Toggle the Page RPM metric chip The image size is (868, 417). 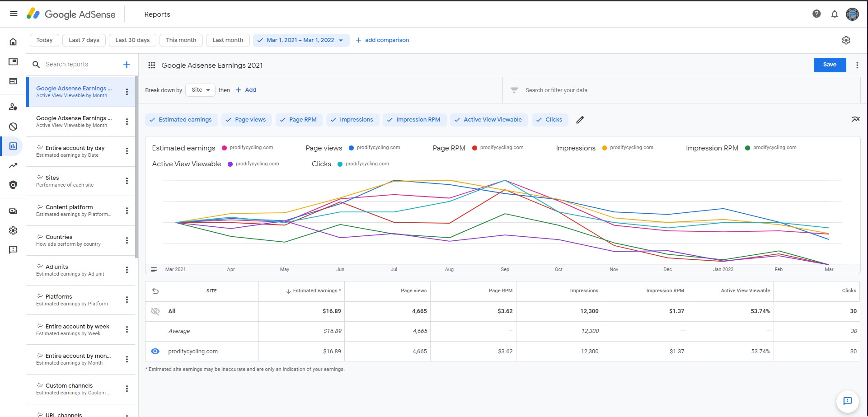[x=299, y=120]
